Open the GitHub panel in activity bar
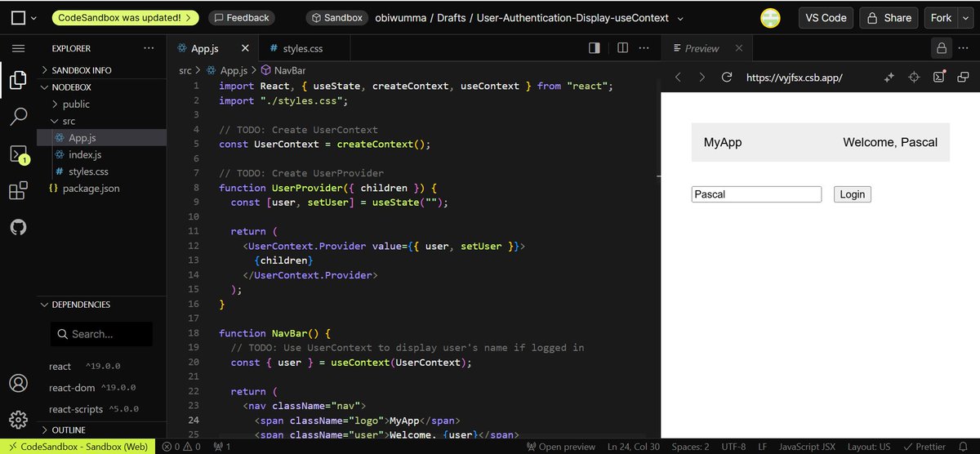Screen dimensions: 980x454 (18, 227)
